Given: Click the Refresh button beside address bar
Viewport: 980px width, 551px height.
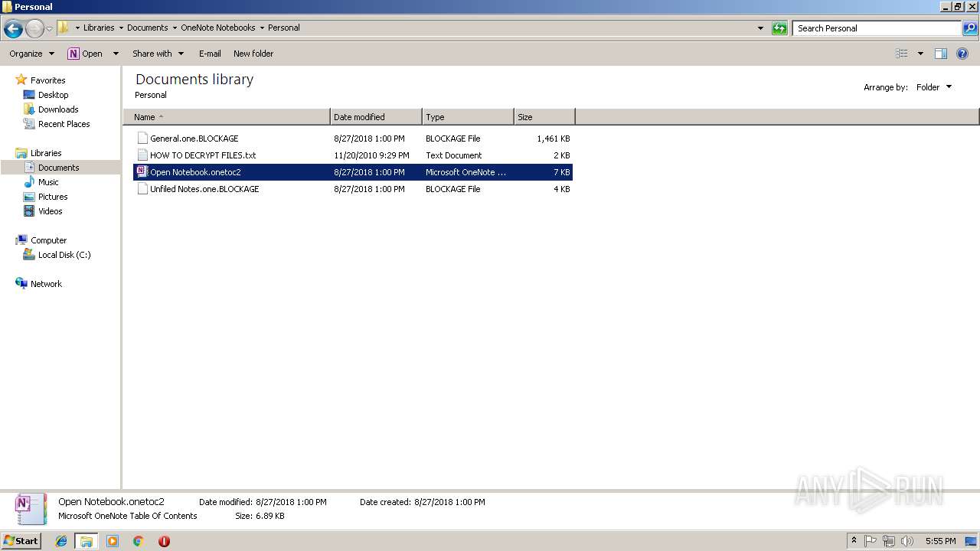Looking at the screenshot, I should pos(779,28).
